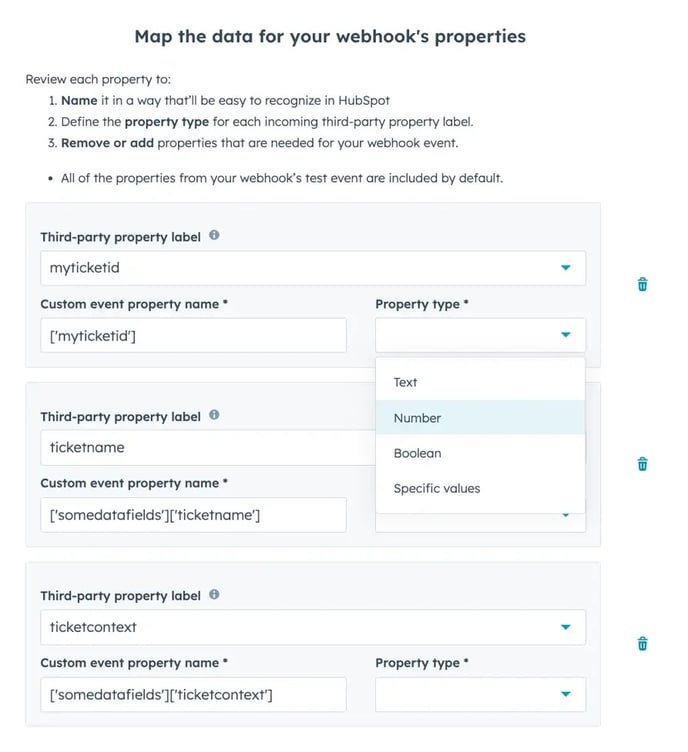Pick Boolean in the property type menu

tap(417, 453)
